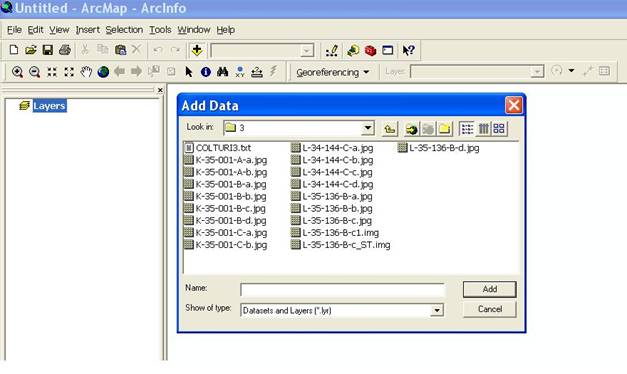
Task: Open the rotate tool dropdown arrow
Action: click(571, 71)
